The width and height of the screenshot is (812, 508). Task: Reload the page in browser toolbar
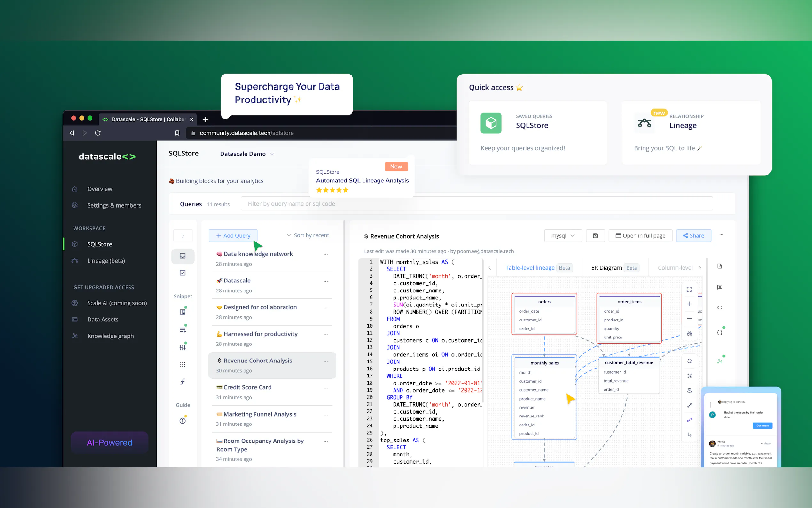point(98,133)
